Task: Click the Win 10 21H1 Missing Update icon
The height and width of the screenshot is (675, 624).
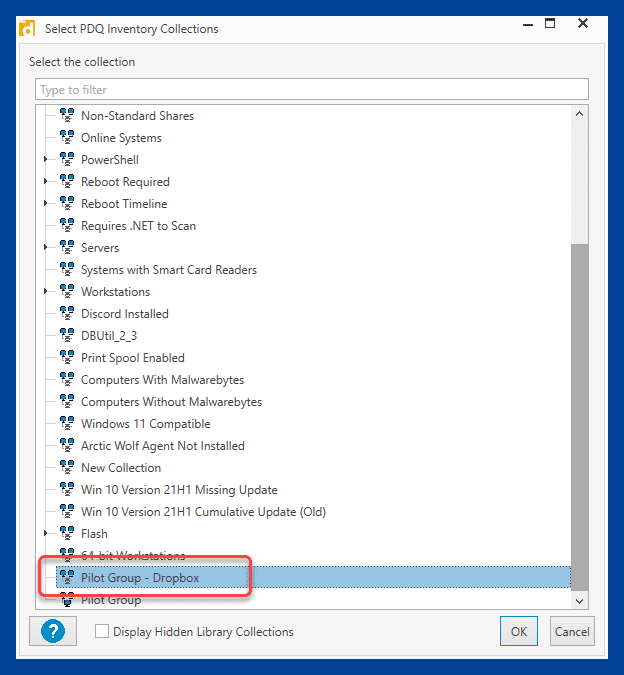Action: coord(67,489)
